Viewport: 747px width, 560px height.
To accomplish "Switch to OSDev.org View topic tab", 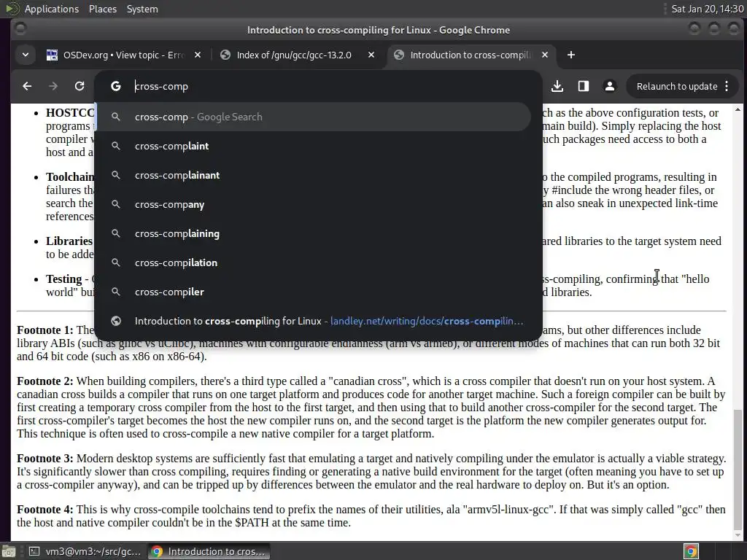I will coord(124,55).
